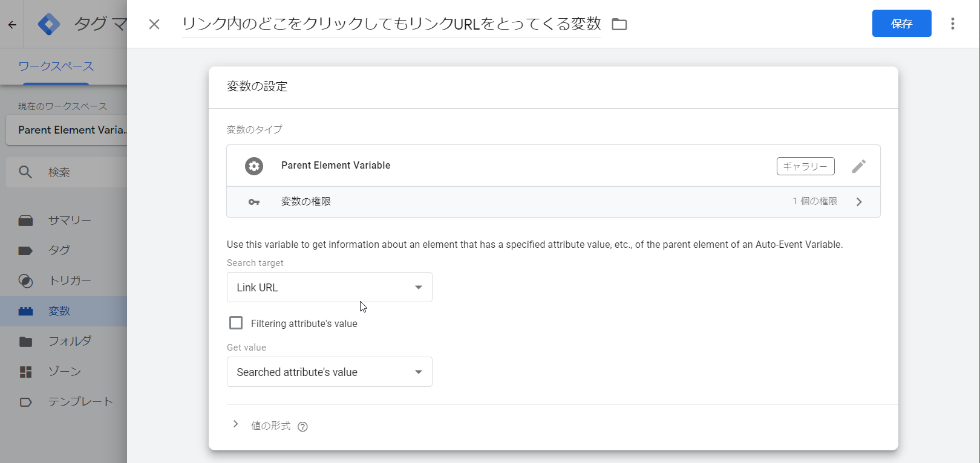Open the Get value dropdown
The image size is (980, 463).
point(329,372)
